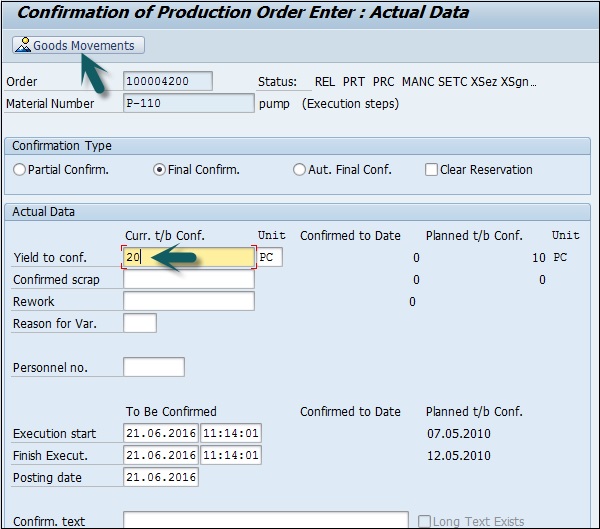Choose the Final Confirm. radio option

pyautogui.click(x=159, y=170)
